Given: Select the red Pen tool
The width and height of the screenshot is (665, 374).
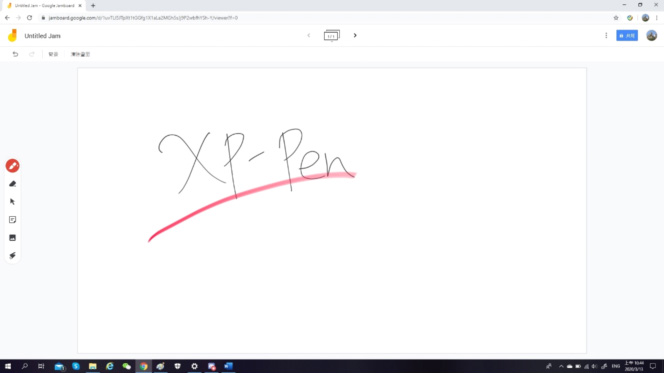Looking at the screenshot, I should [x=12, y=166].
